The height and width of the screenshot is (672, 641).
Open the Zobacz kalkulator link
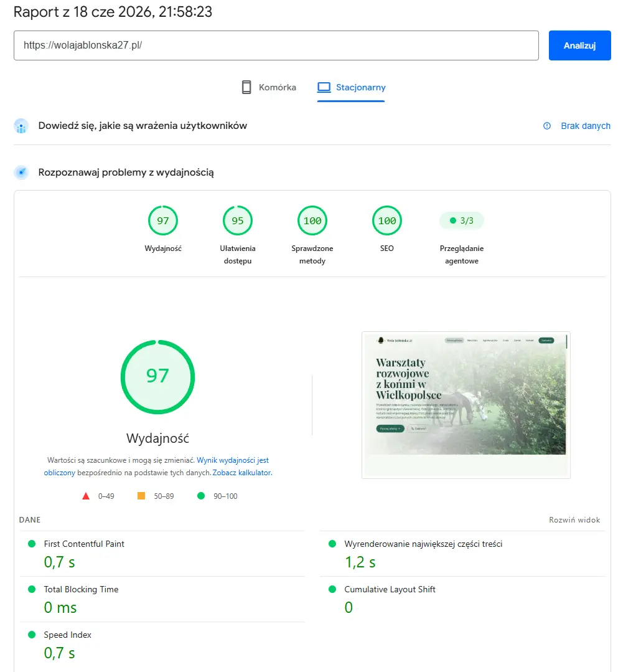[241, 473]
